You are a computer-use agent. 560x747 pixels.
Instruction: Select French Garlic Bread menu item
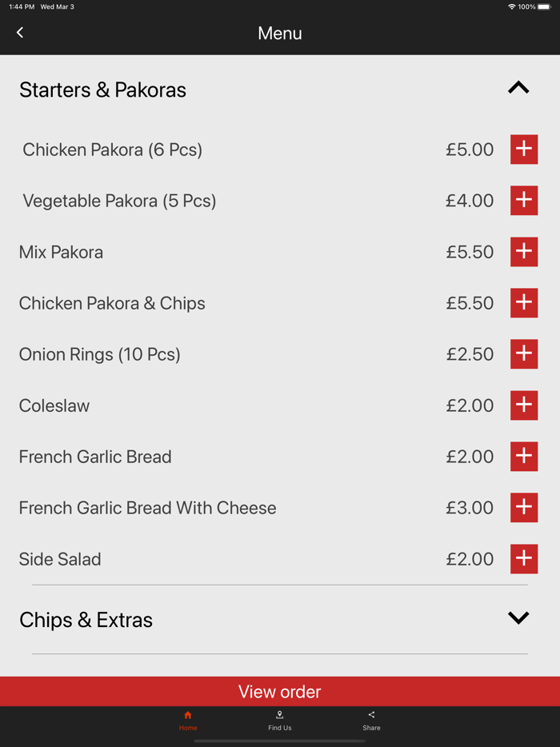pyautogui.click(x=94, y=457)
